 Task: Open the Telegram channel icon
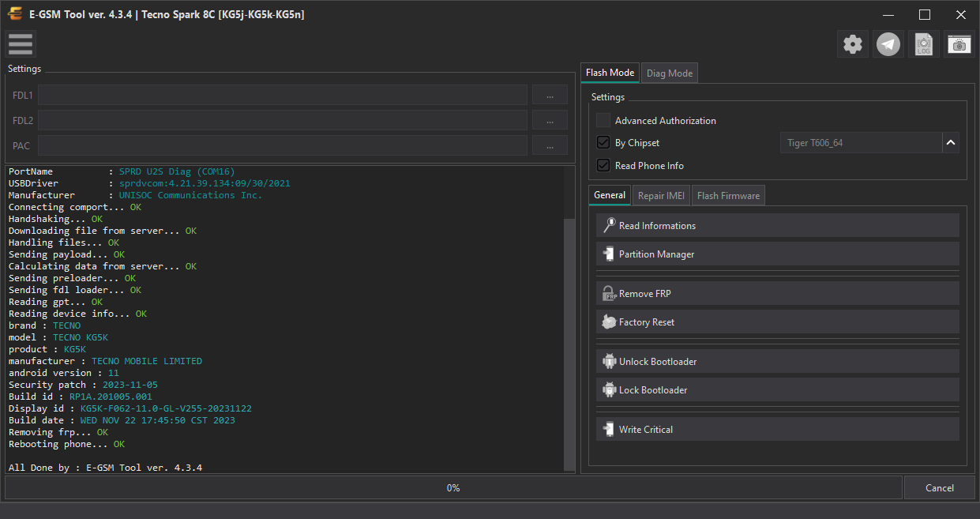coord(889,44)
